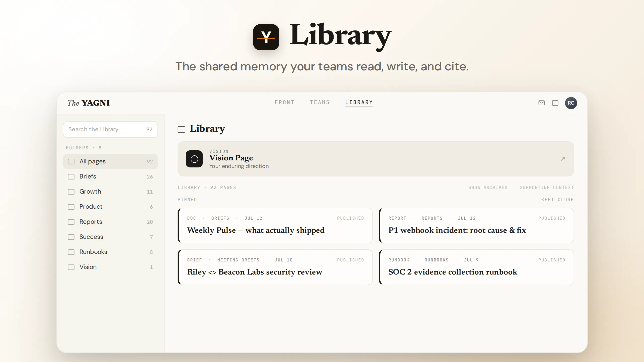Open the calendar icon
The height and width of the screenshot is (362, 644).
(x=555, y=103)
